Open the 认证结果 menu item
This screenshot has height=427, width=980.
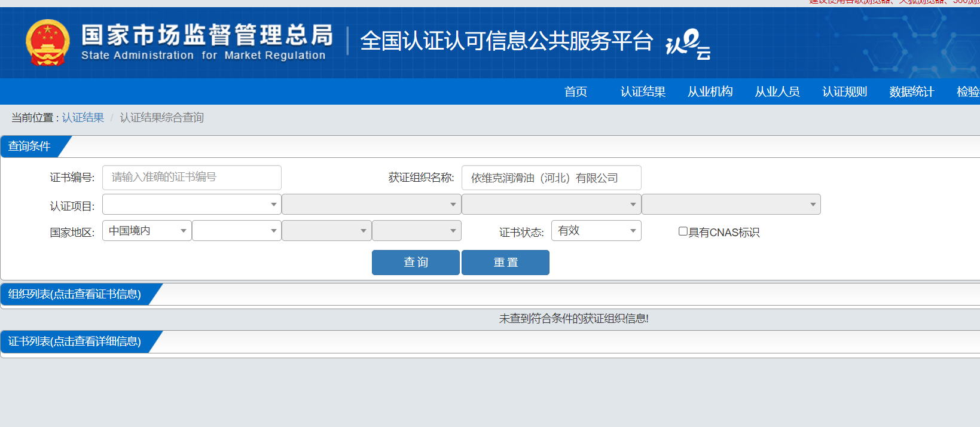click(x=643, y=91)
